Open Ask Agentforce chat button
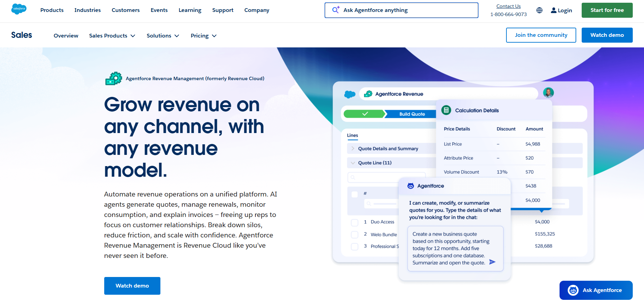Viewport: 644px width, 307px height. (596, 290)
